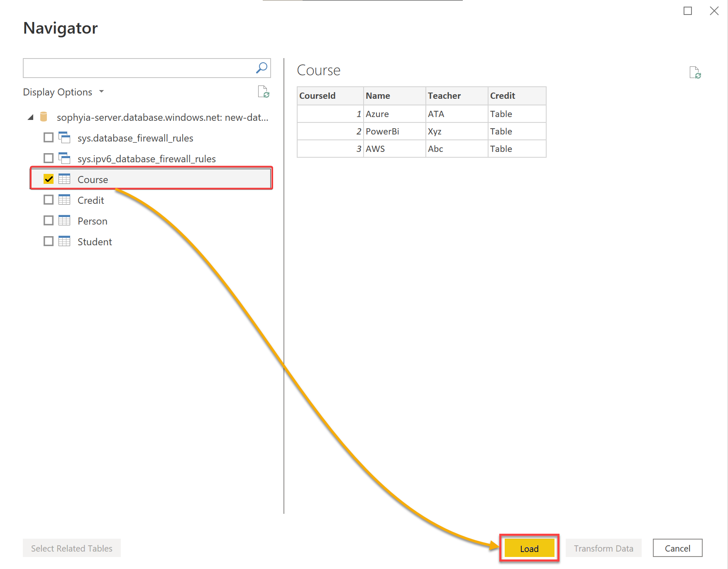Click the Name column header

point(395,96)
